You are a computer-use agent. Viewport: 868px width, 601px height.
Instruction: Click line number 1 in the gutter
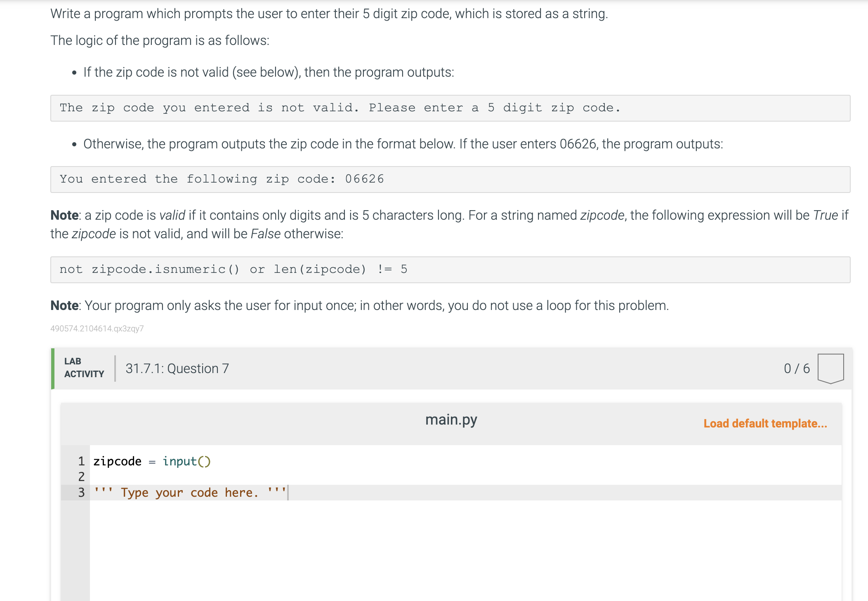[81, 461]
